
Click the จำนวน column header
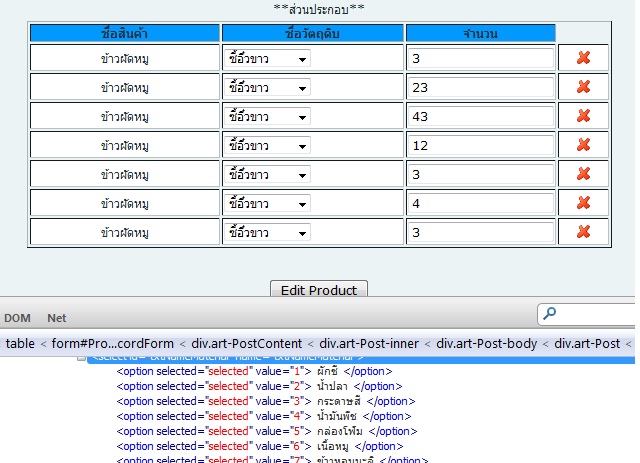[481, 33]
